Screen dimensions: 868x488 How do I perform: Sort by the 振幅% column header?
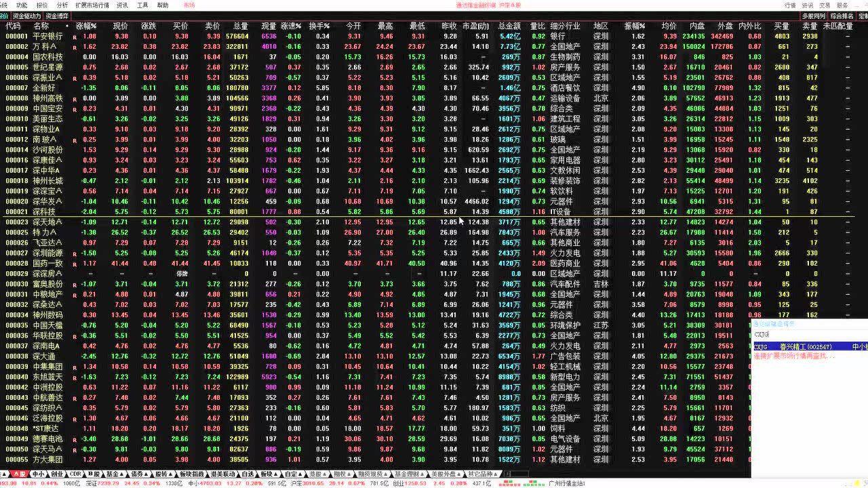(635, 26)
